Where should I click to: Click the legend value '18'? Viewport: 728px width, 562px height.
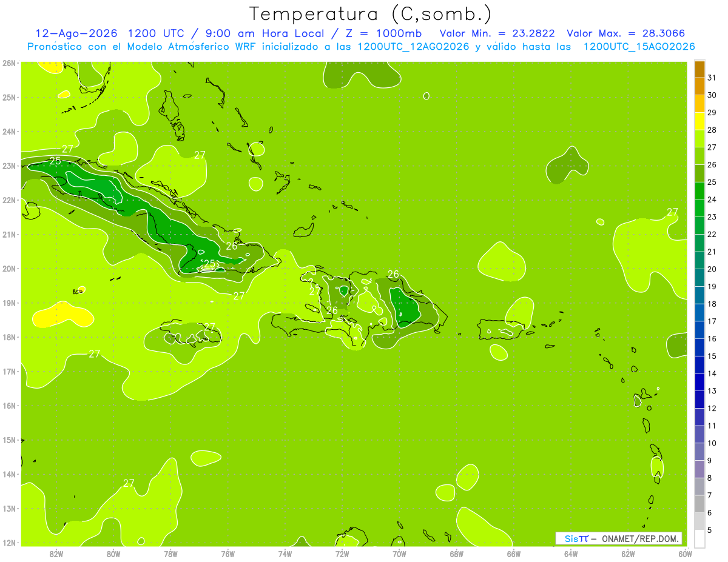click(x=712, y=304)
